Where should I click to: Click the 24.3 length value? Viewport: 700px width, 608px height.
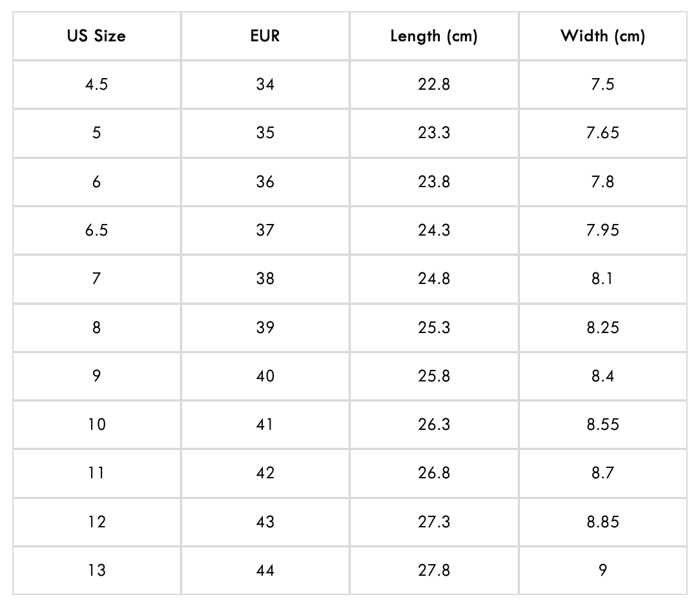click(433, 230)
